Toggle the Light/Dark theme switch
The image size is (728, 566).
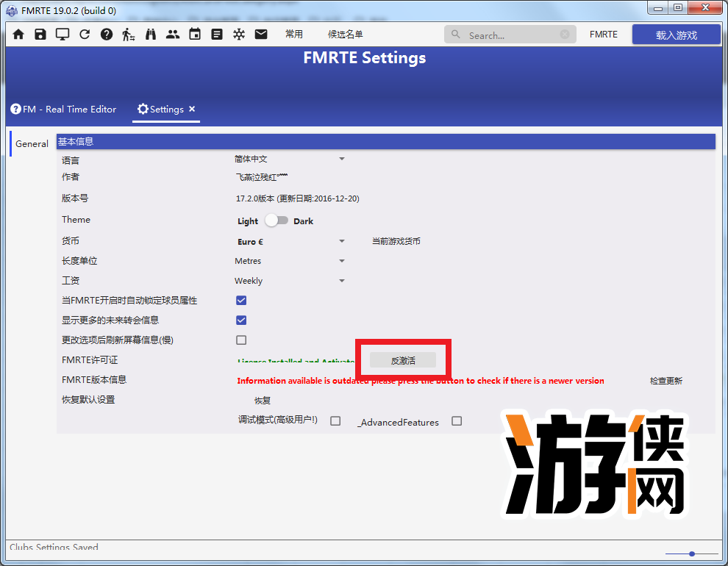coord(276,221)
